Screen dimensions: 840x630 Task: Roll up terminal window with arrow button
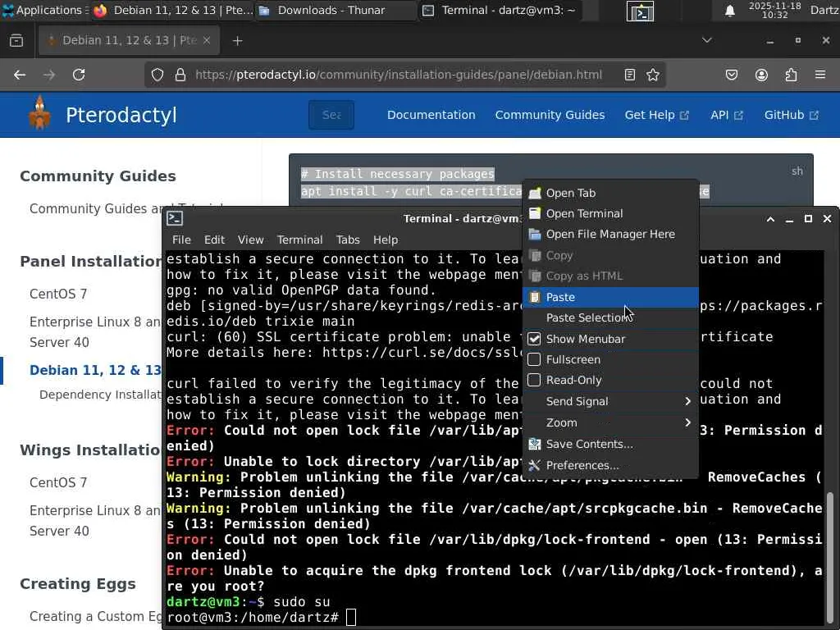[770, 218]
